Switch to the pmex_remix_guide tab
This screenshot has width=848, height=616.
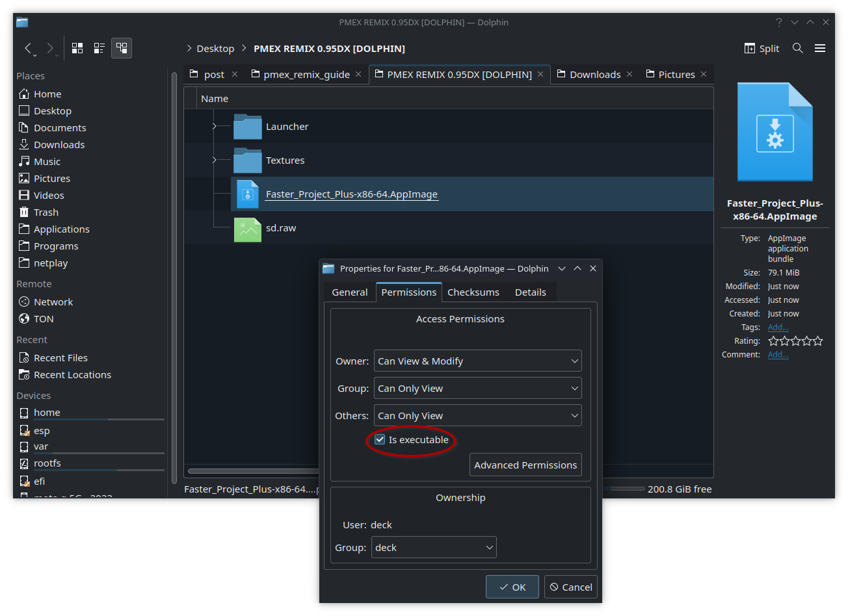click(x=306, y=74)
